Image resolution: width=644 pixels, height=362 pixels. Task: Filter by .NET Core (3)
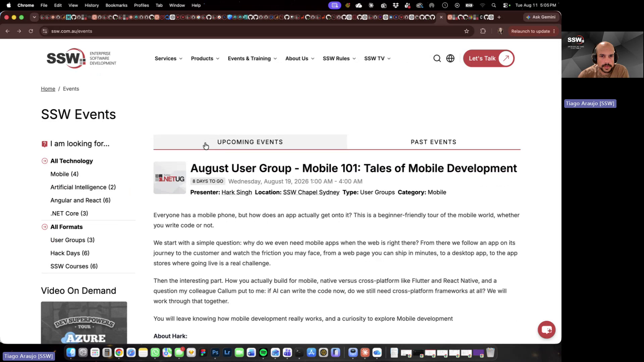tap(69, 214)
